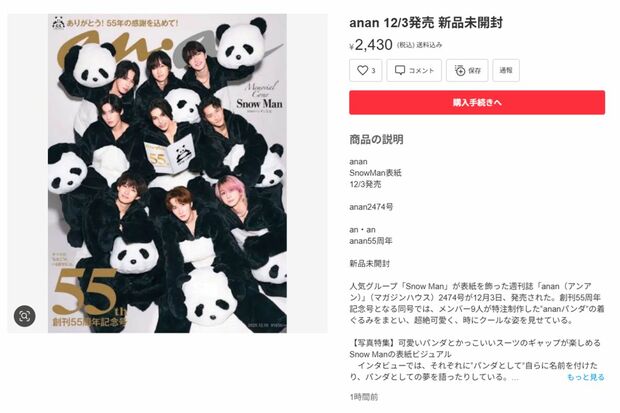Click the 送料込み shipping label
620x413 pixels.
[429, 45]
